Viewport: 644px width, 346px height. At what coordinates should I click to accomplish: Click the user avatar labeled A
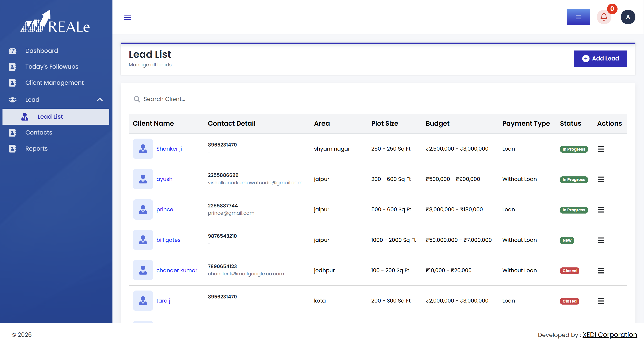(x=628, y=17)
